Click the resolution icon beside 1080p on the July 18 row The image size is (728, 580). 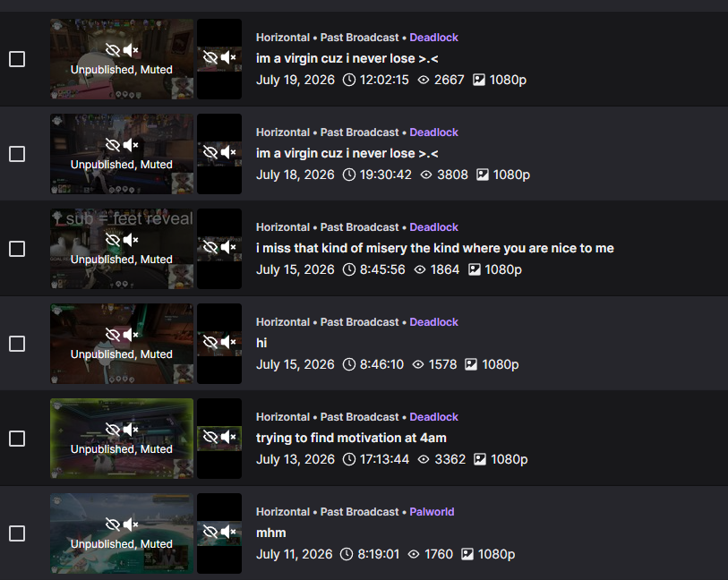tap(483, 175)
